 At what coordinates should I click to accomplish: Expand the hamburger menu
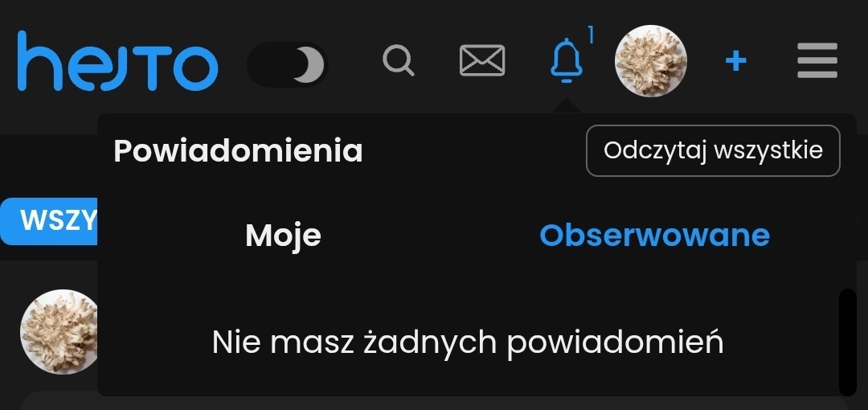(817, 61)
